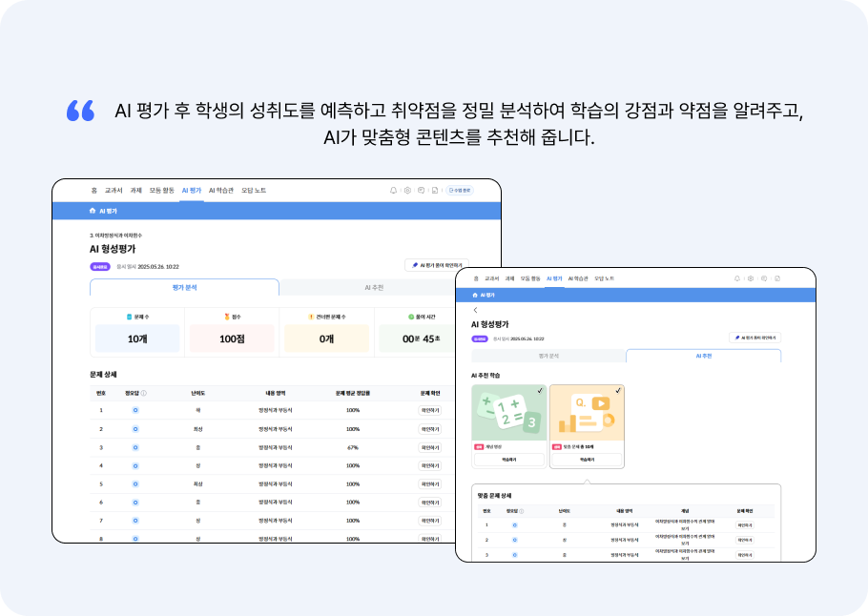Open the green math concept thumbnail
Image resolution: width=868 pixels, height=616 pixels.
[x=509, y=413]
